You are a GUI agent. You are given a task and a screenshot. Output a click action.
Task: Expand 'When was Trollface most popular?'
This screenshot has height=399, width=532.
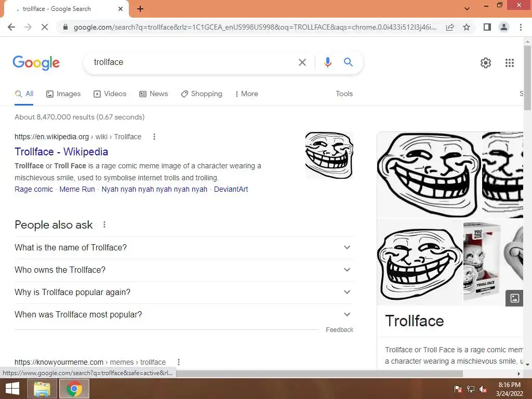[184, 315]
